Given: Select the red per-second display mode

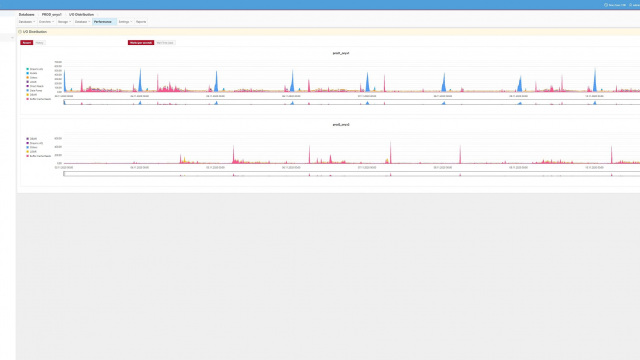Looking at the screenshot, I should tap(141, 42).
